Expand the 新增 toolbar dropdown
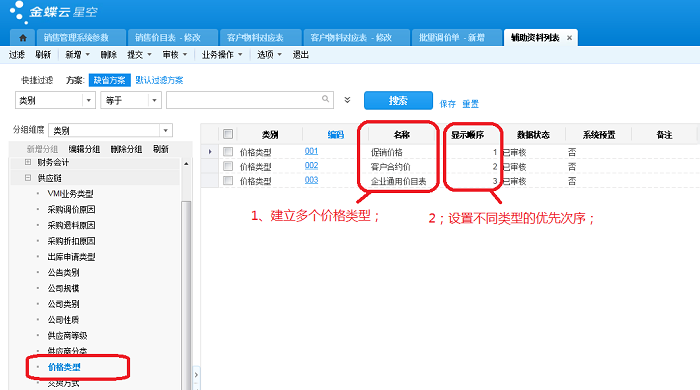This screenshot has height=390, width=700. (88, 54)
